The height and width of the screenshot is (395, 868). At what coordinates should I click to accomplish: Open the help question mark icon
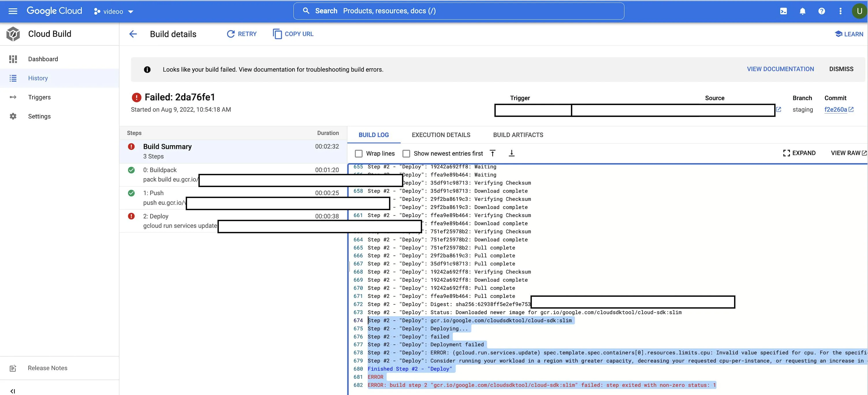click(822, 11)
